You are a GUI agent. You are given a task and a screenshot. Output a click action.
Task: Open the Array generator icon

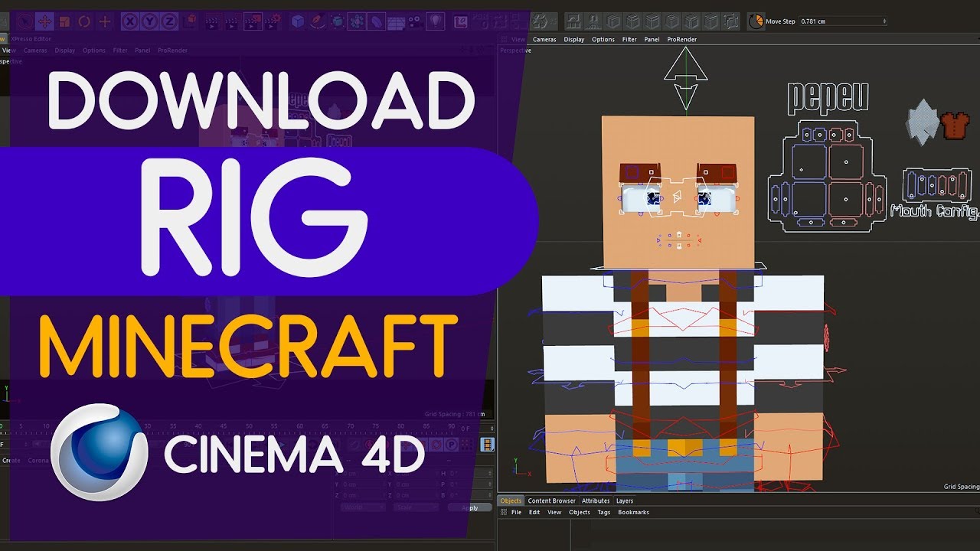[x=357, y=21]
